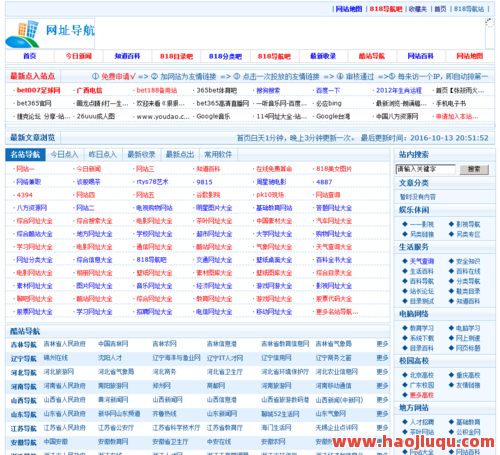The image size is (500, 455).
Task: Switch to the 最新点出 tab
Action: [x=180, y=154]
